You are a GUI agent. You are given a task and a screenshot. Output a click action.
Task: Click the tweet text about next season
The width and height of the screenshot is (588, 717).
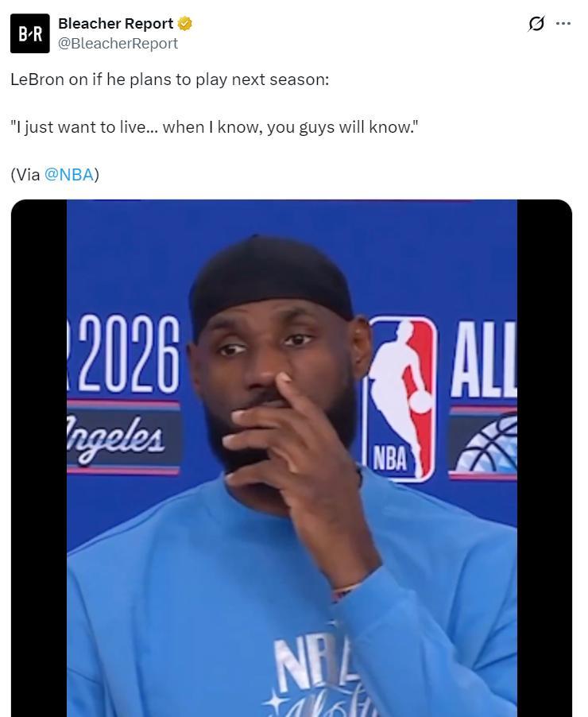[x=169, y=79]
